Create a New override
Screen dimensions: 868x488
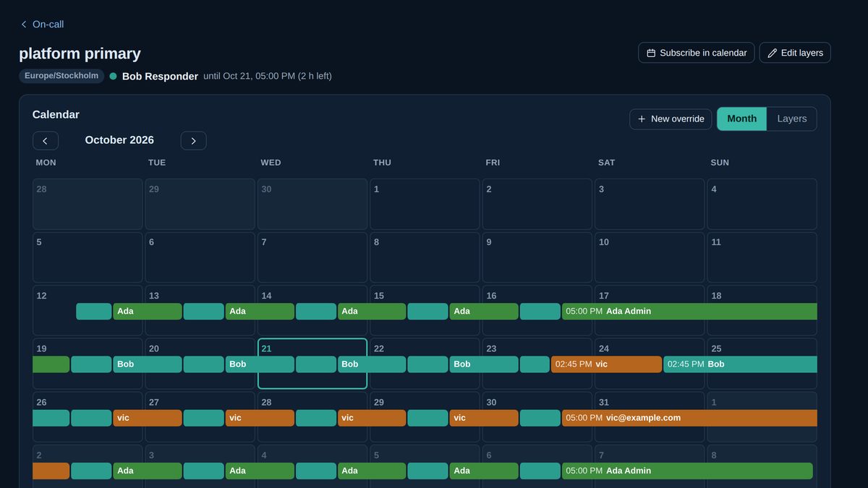point(671,119)
